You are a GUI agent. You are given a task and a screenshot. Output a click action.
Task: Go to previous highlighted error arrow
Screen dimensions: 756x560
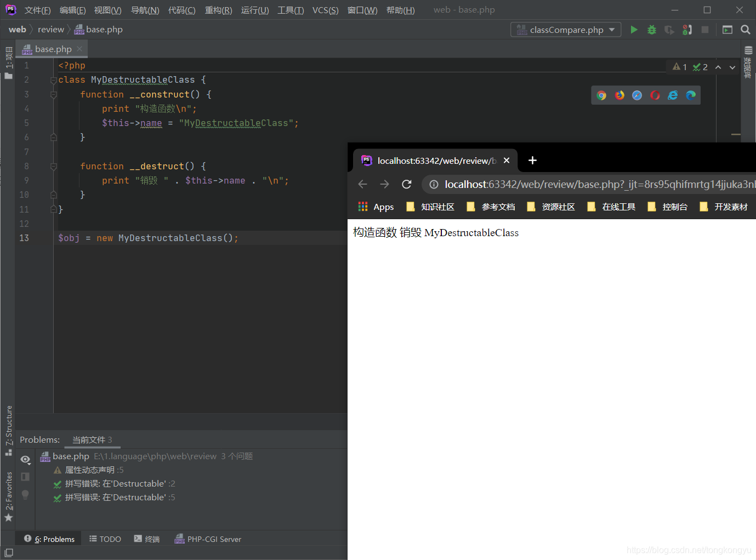(x=718, y=67)
